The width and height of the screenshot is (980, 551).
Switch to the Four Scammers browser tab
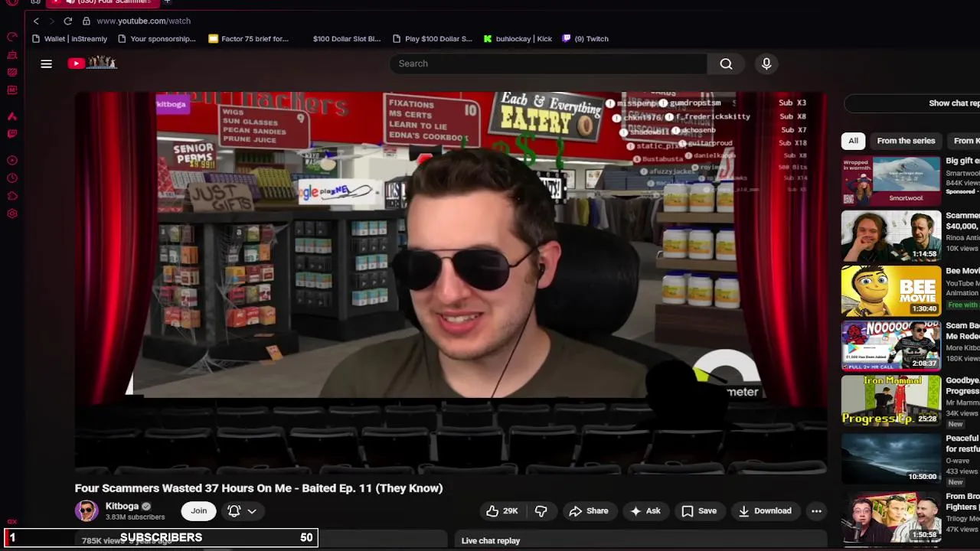coord(103,2)
